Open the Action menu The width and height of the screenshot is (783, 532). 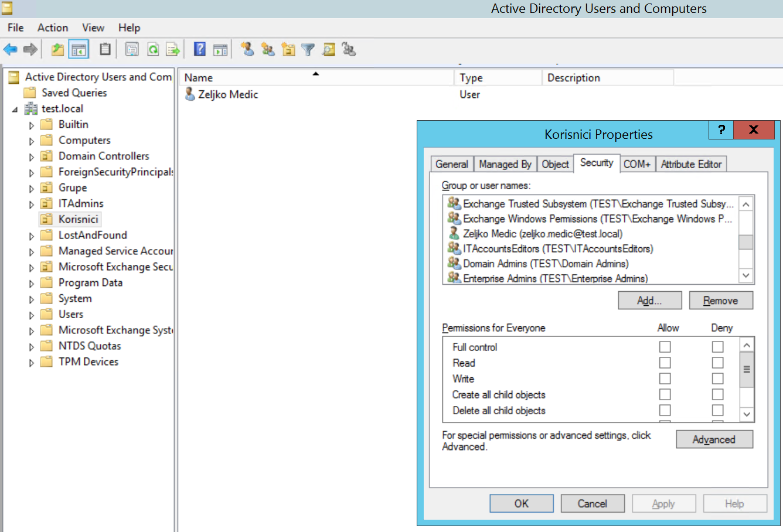click(x=53, y=28)
